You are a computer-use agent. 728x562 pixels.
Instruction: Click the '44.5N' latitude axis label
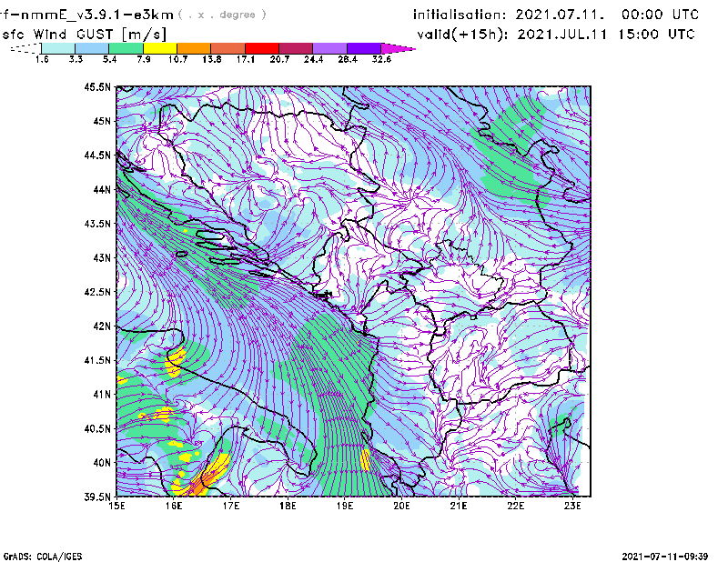click(97, 155)
